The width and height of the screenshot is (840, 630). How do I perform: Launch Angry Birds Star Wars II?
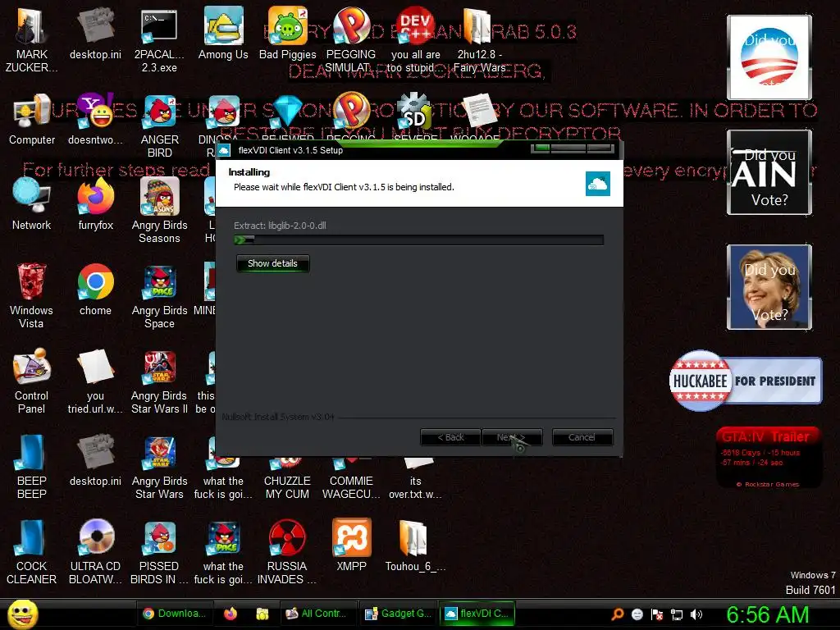point(159,381)
